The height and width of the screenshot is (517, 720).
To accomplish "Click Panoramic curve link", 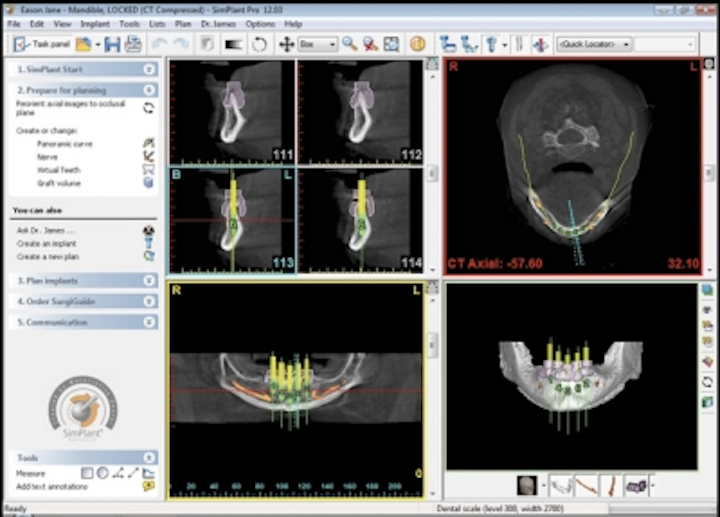I will [x=65, y=144].
